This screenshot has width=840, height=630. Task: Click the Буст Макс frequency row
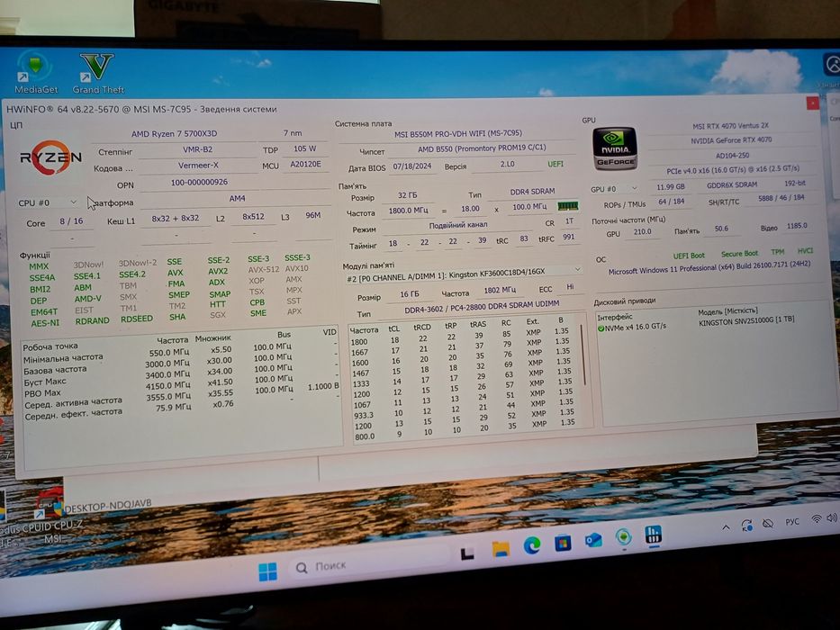(x=181, y=376)
